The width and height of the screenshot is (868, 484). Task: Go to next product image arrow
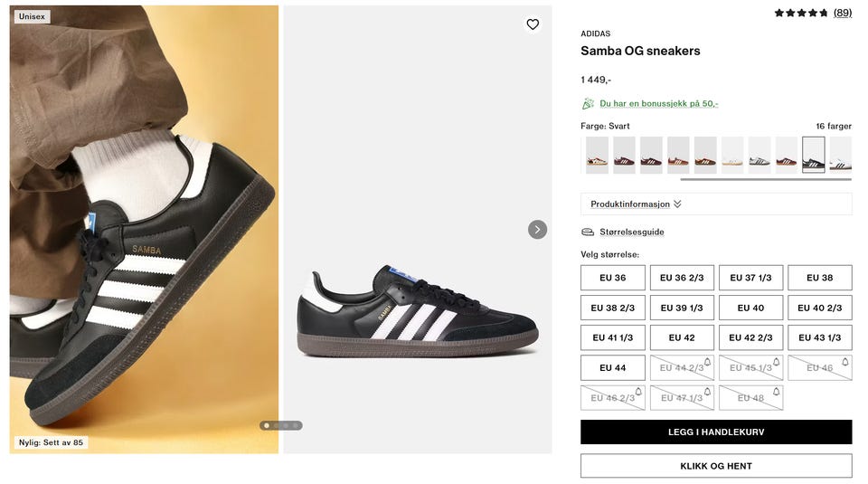(x=537, y=229)
